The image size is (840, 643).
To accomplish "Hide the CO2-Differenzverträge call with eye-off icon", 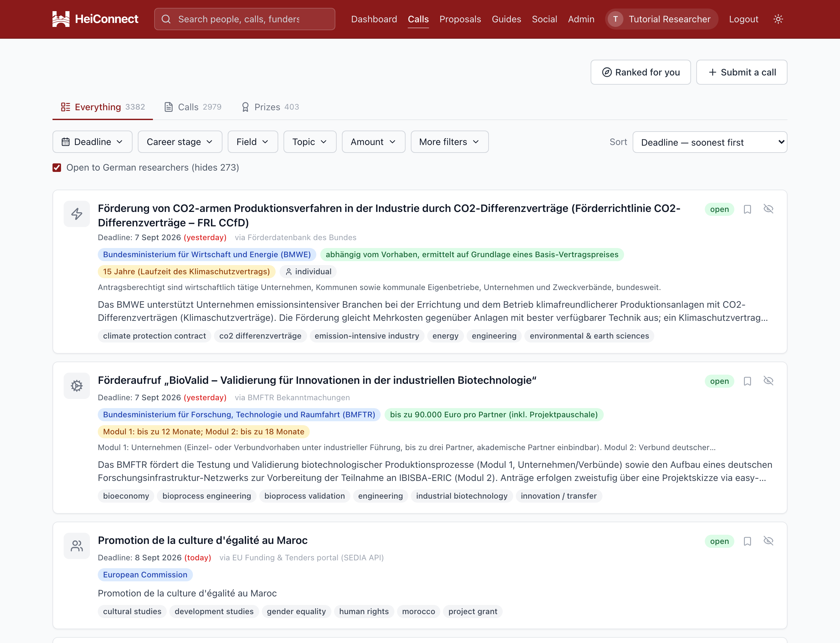I will point(768,209).
